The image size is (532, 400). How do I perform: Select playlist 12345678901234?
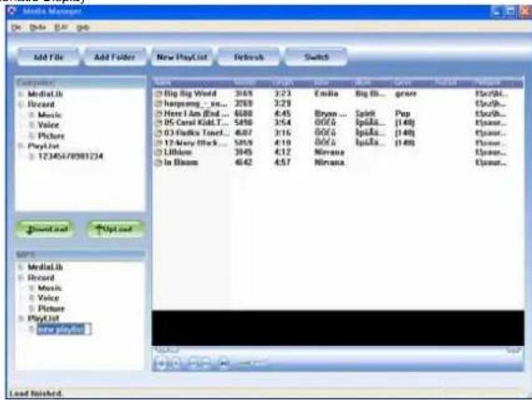click(71, 157)
